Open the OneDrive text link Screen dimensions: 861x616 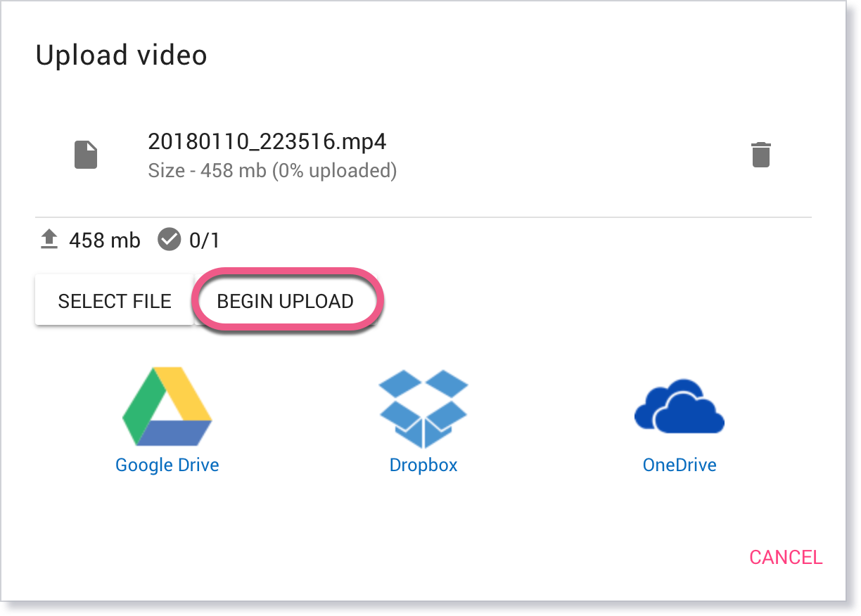coord(680,466)
